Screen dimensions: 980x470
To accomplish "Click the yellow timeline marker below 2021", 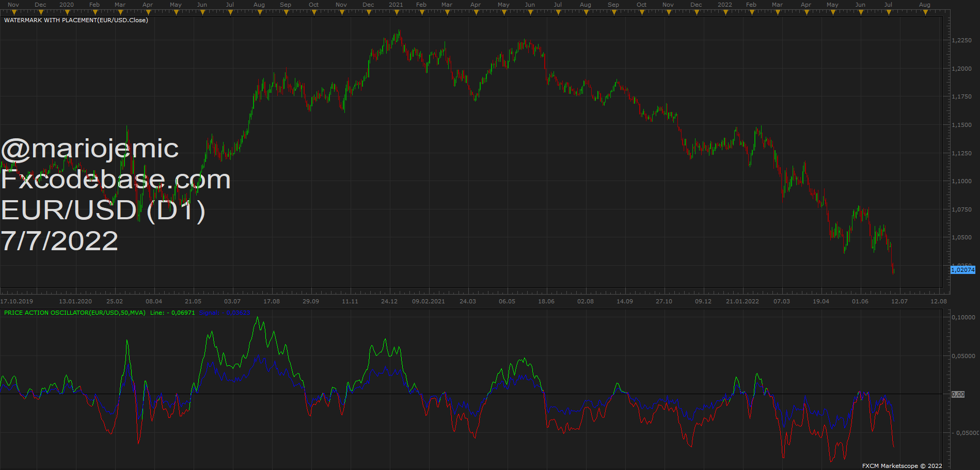I will [396, 12].
